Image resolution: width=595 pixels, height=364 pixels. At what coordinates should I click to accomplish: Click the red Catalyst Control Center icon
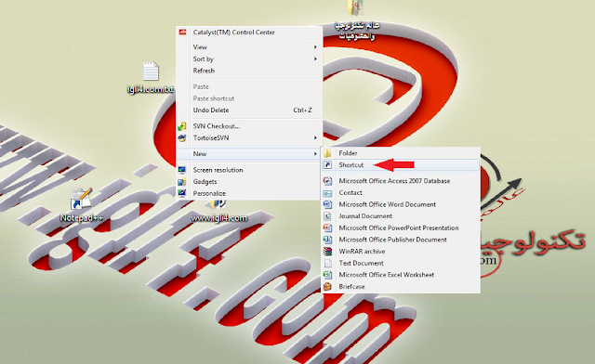[182, 32]
